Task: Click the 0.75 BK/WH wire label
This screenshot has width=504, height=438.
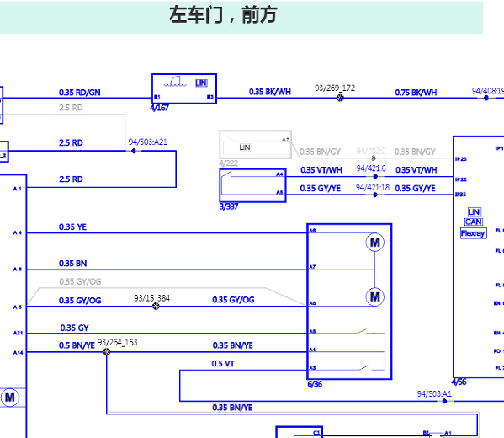Action: click(x=416, y=93)
